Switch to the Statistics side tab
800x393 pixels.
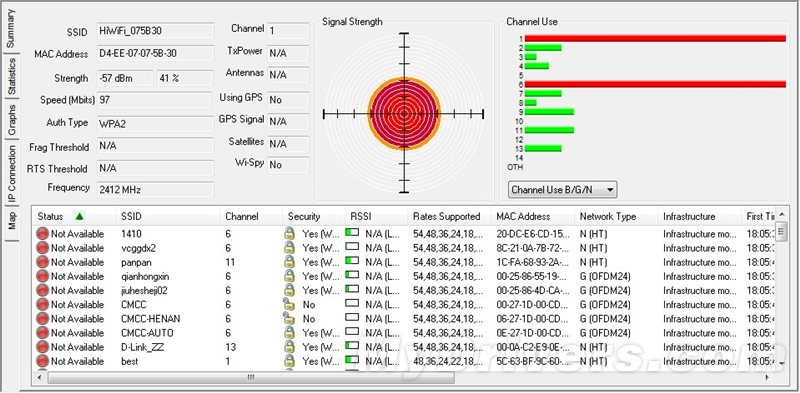(11, 76)
